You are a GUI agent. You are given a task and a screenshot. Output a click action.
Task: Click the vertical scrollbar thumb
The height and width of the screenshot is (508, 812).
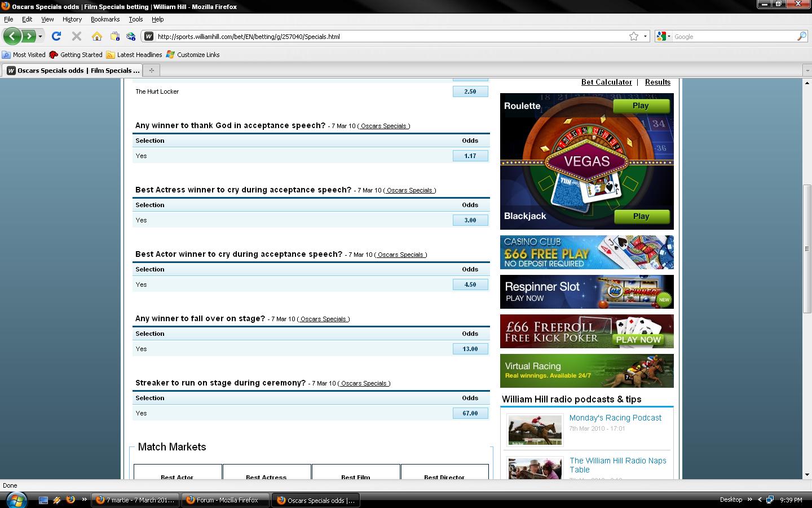point(807,248)
